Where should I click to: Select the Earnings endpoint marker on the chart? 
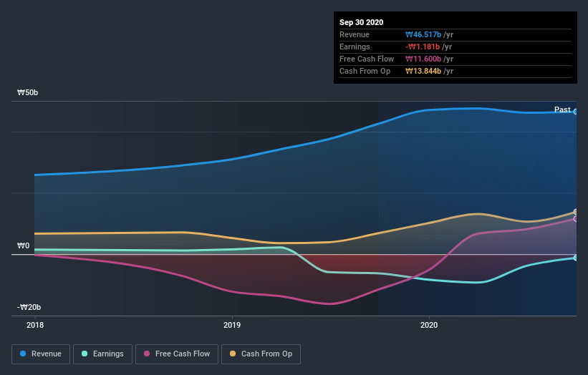coord(576,258)
